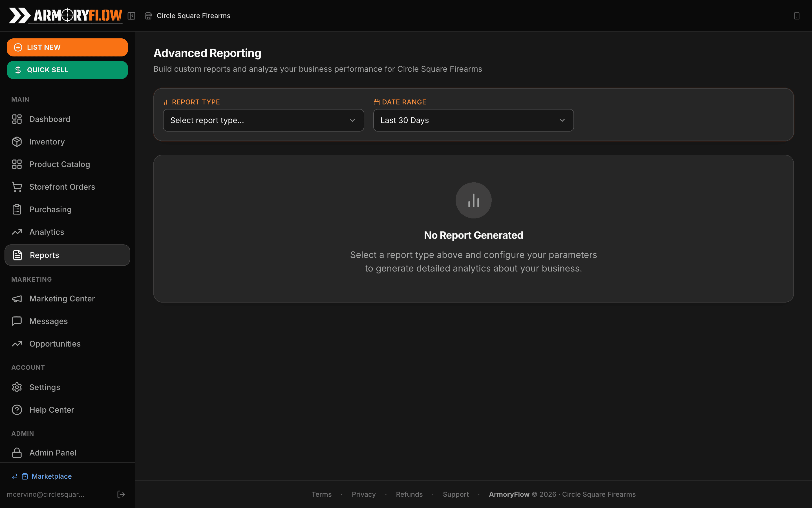812x508 pixels.
Task: Click the chevron arrow in report type field
Action: click(352, 120)
